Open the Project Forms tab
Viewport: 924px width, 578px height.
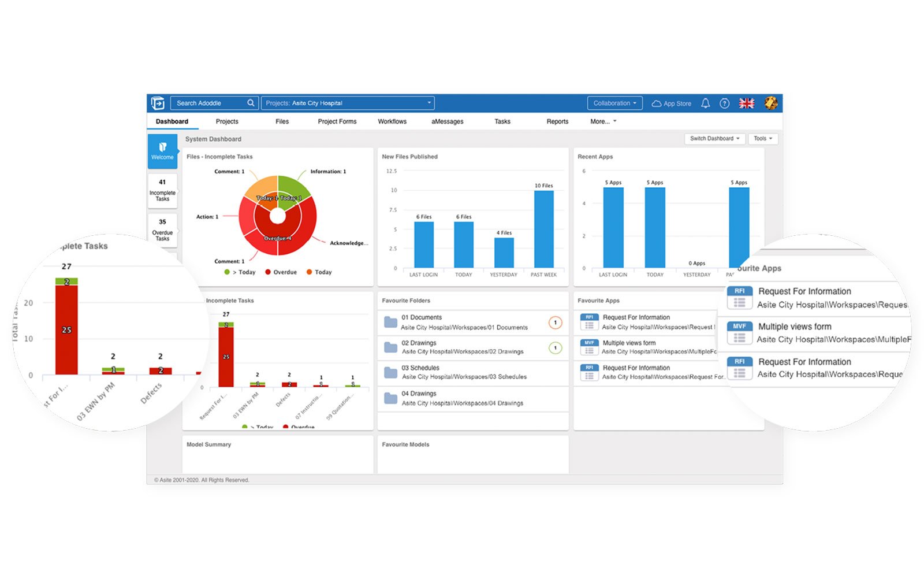[337, 121]
